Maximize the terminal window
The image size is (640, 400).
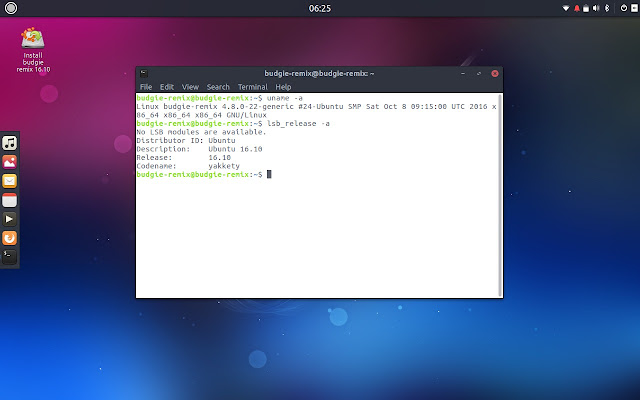(479, 73)
